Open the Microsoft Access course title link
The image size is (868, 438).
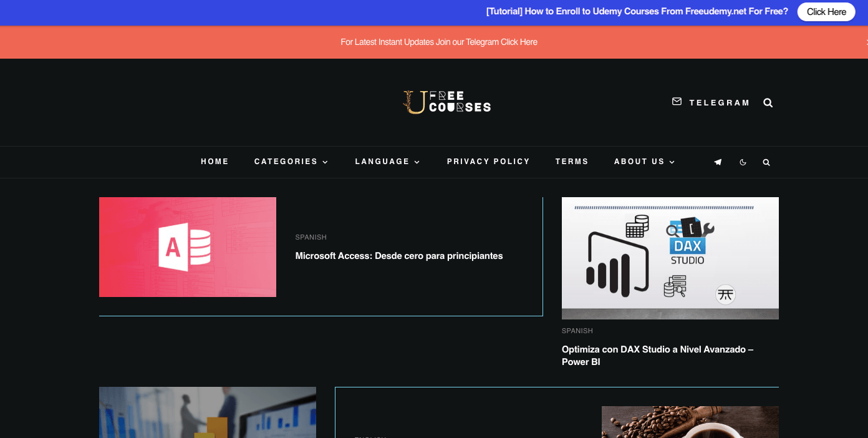tap(398, 256)
